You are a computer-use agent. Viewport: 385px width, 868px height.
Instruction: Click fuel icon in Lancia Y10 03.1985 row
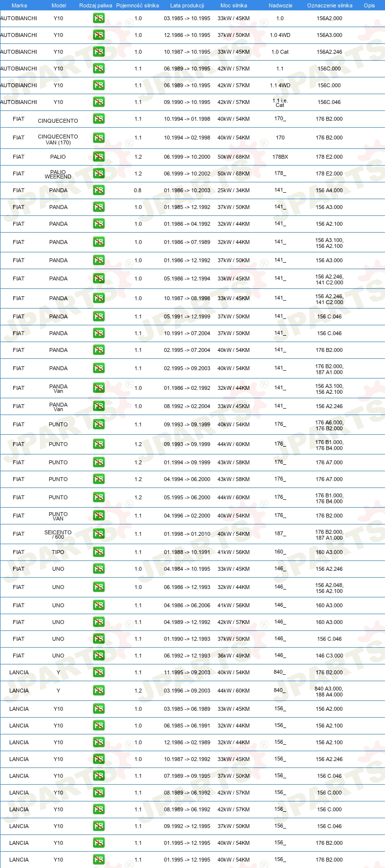pos(98,709)
